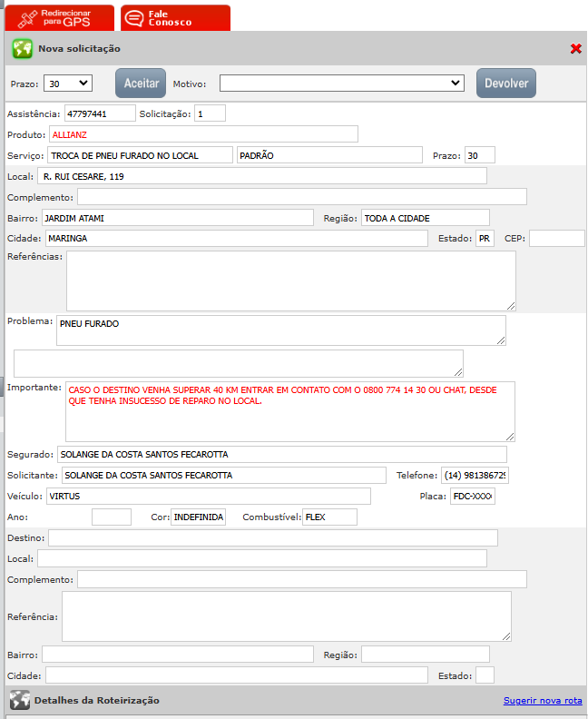The image size is (588, 719).
Task: Focus the empty CEP field
Action: tap(556, 238)
